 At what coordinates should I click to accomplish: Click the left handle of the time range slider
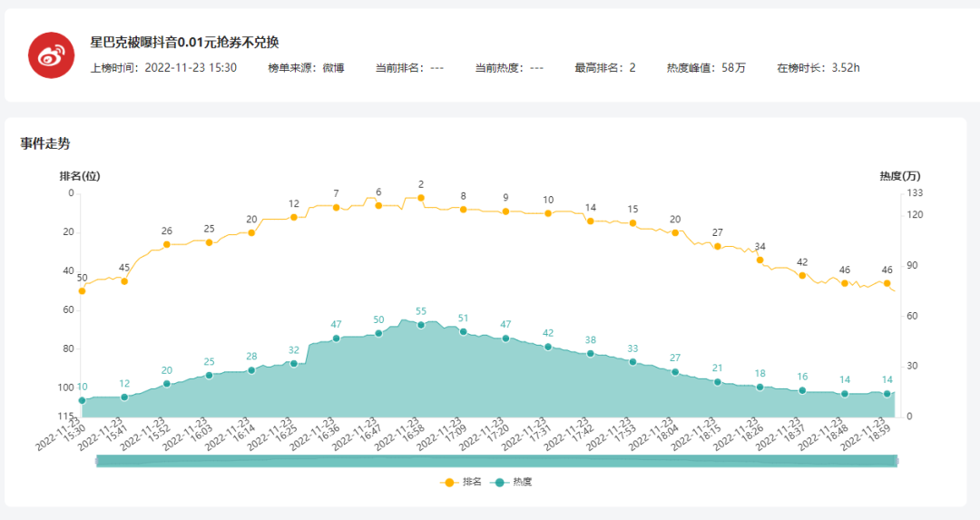click(96, 461)
